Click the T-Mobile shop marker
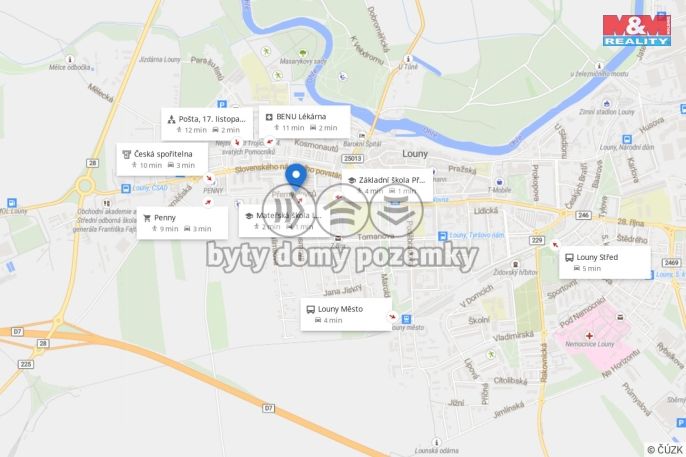686x457 pixels. (x=499, y=181)
